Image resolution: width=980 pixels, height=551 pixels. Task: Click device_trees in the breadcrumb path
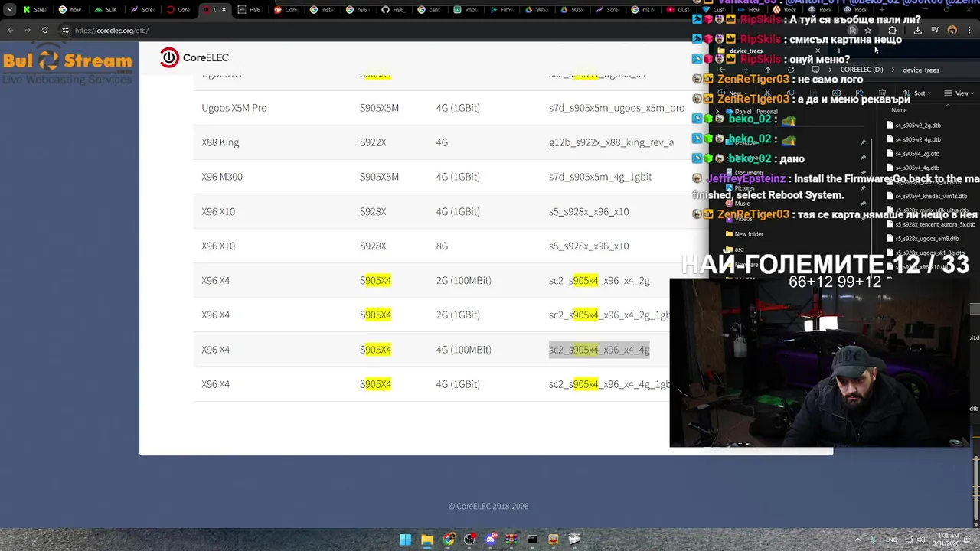pos(920,70)
